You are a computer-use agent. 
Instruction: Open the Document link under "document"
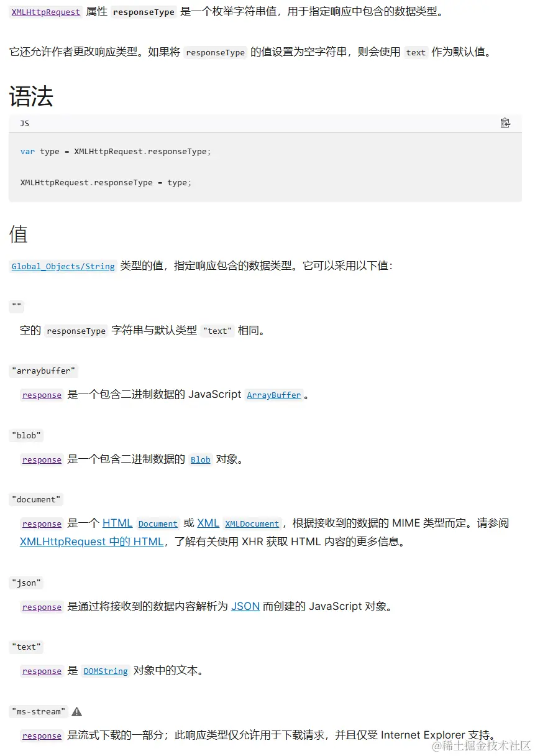pyautogui.click(x=158, y=523)
